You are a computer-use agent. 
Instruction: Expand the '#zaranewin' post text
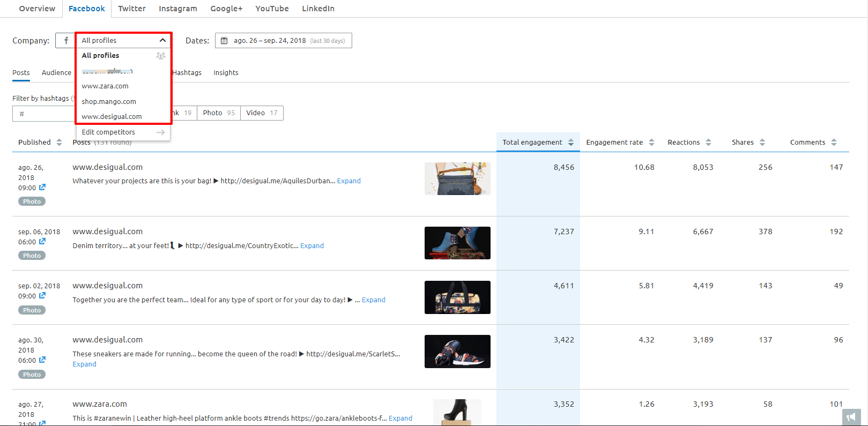[400, 418]
